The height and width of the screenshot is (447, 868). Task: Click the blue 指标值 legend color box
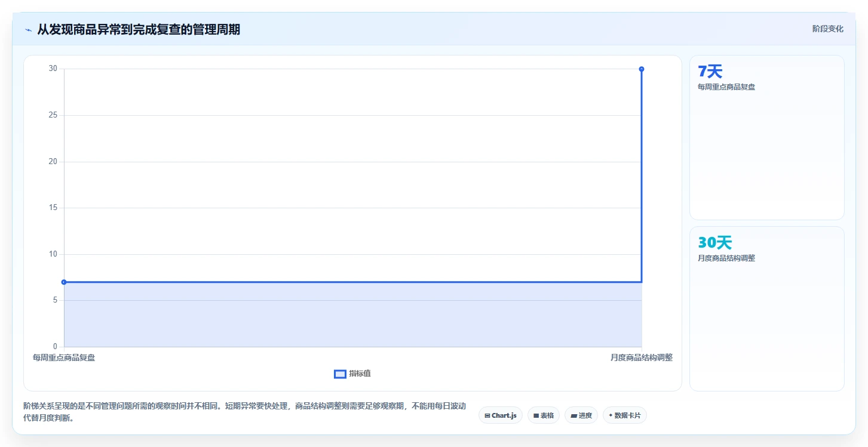pyautogui.click(x=340, y=374)
